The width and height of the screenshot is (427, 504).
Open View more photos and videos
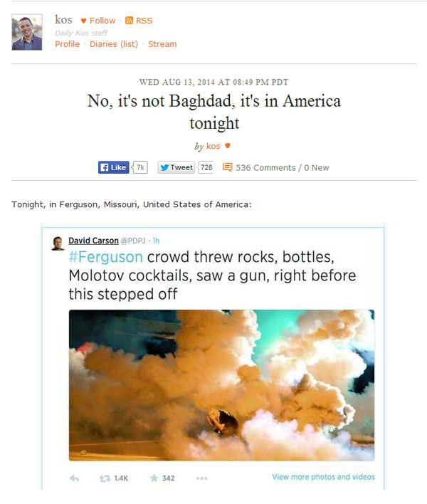click(323, 477)
